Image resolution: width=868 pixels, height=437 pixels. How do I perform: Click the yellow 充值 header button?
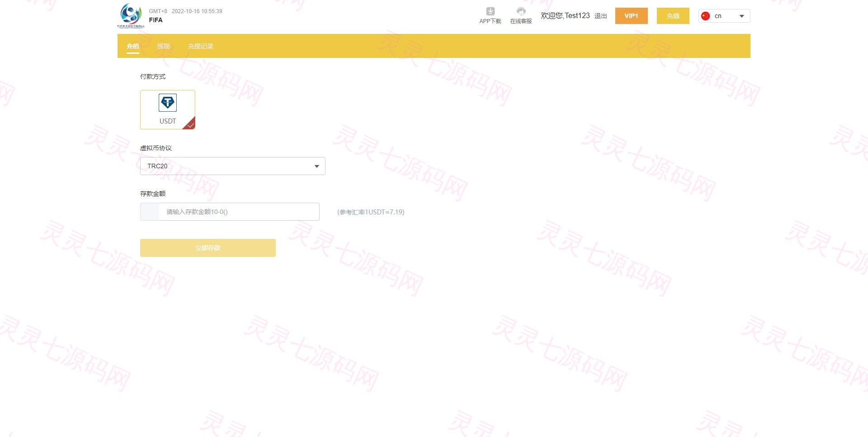click(x=673, y=16)
